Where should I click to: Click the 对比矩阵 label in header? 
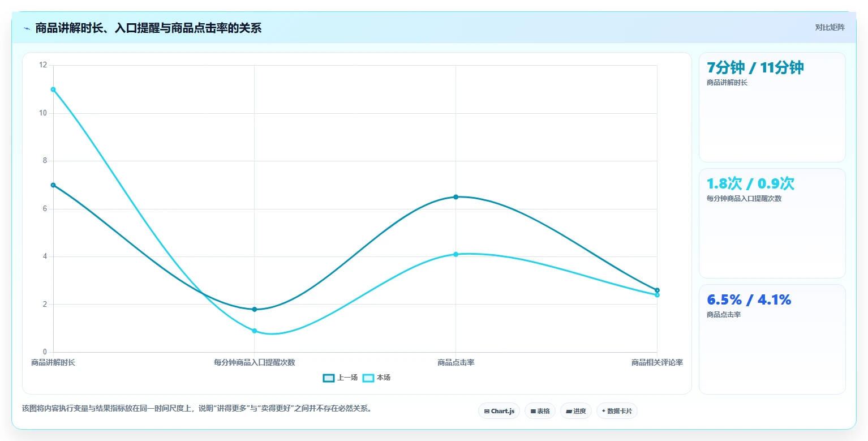point(830,27)
